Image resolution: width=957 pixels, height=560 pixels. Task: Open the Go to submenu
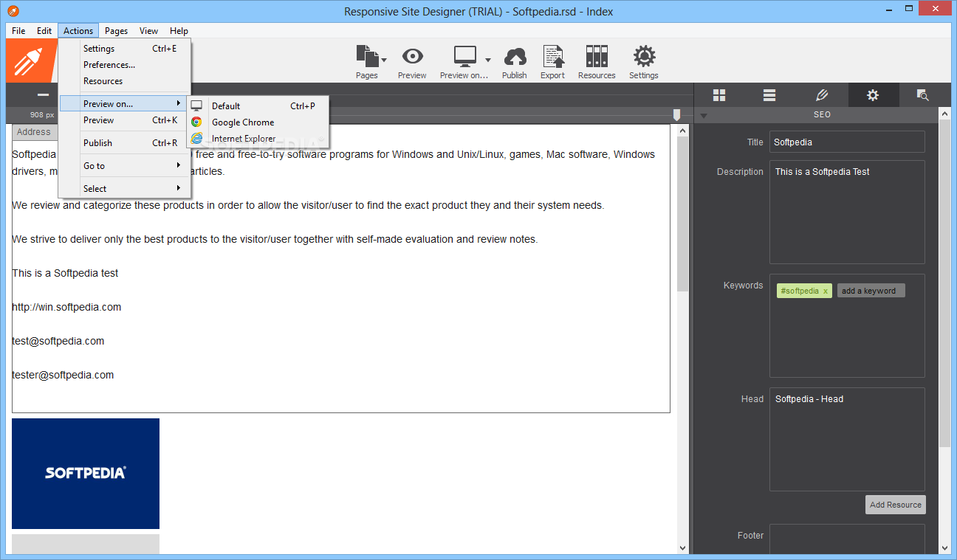125,166
